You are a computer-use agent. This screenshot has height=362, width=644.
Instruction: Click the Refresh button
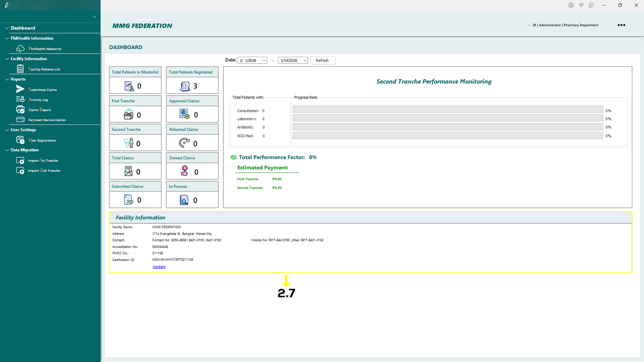[322, 60]
